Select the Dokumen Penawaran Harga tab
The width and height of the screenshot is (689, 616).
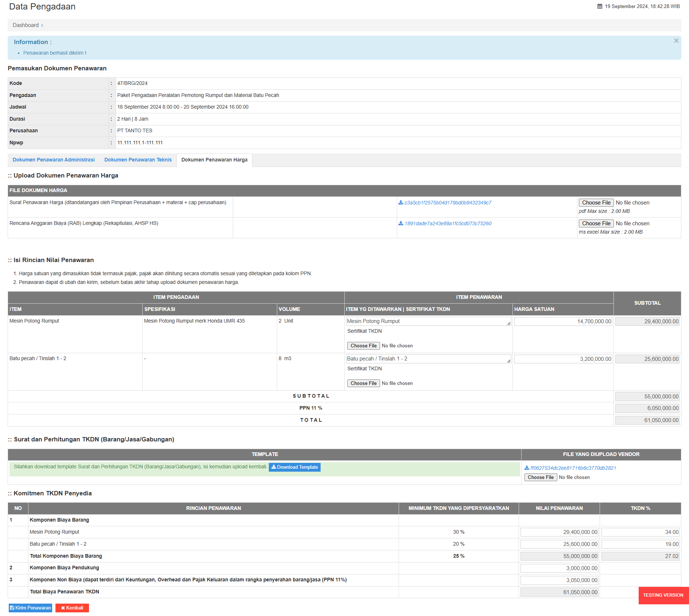pos(214,160)
